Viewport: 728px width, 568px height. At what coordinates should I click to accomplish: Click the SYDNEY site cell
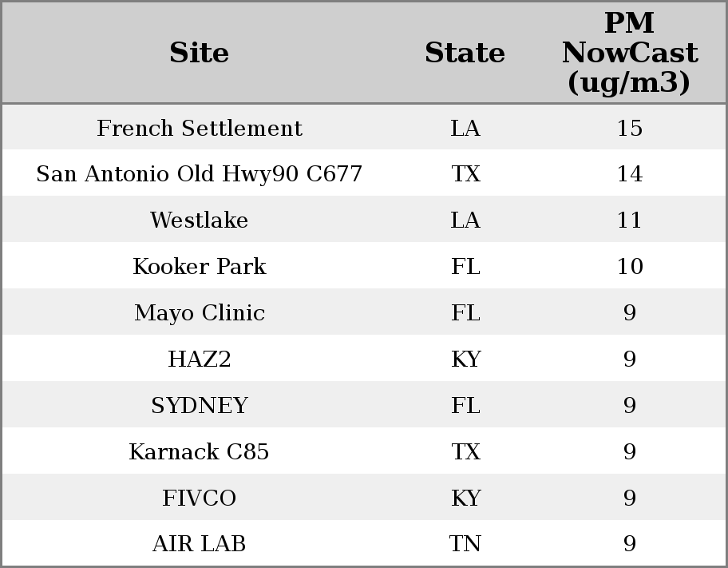coord(199,406)
